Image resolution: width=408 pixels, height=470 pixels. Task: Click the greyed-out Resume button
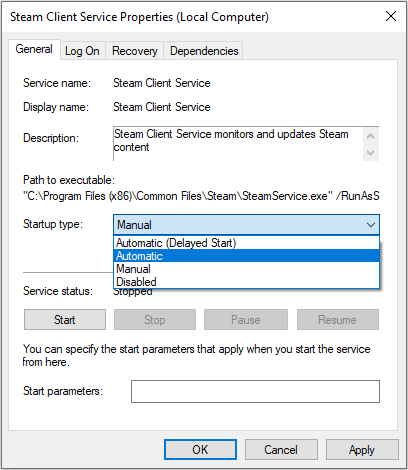pyautogui.click(x=338, y=320)
